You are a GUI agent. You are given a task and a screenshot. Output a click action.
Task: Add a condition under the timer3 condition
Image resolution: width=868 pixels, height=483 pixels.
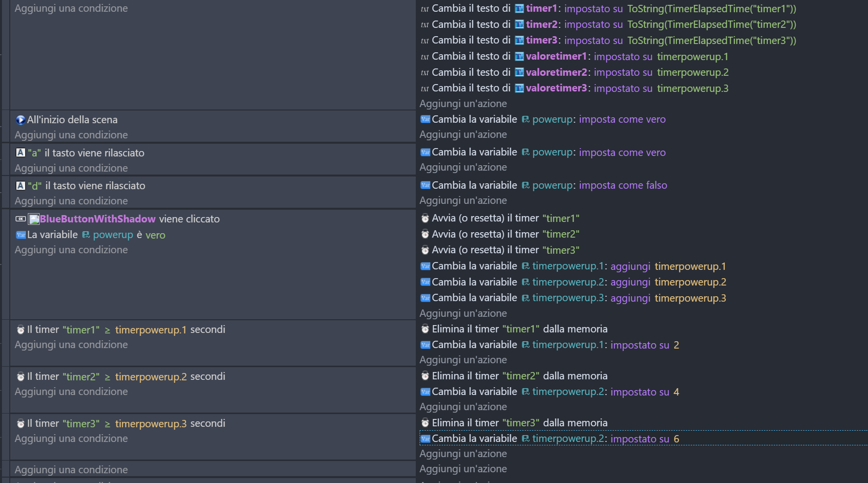click(71, 439)
